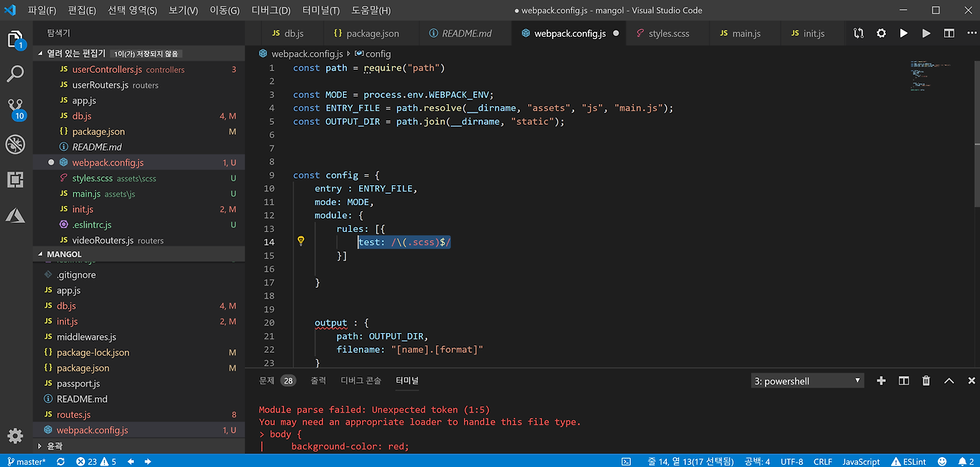Open the Azure panel in activity bar
Viewport: 980px width, 467px height.
[15, 216]
